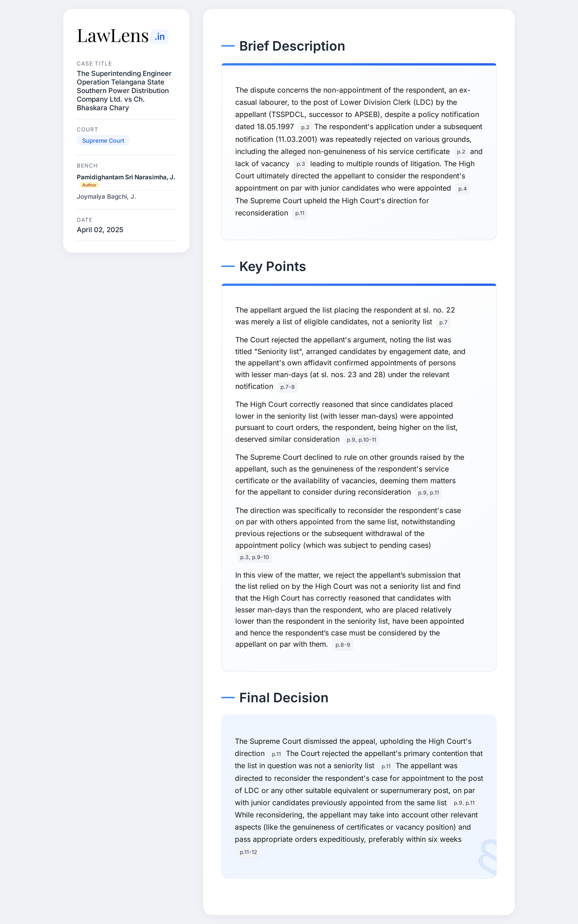Open the p.11 citation after 'reconsideration'
The image size is (578, 924).
[x=300, y=213]
